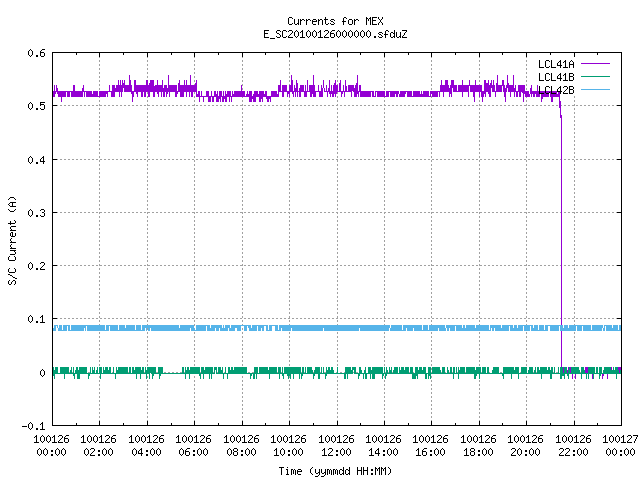Click the 100126 00:00 x-axis tick label
The height and width of the screenshot is (480, 640).
coord(51,445)
